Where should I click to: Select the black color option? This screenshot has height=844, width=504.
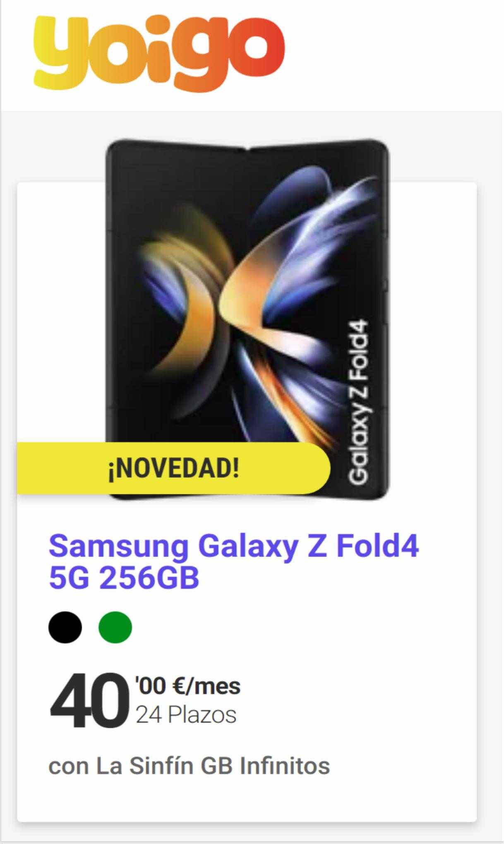tap(65, 627)
